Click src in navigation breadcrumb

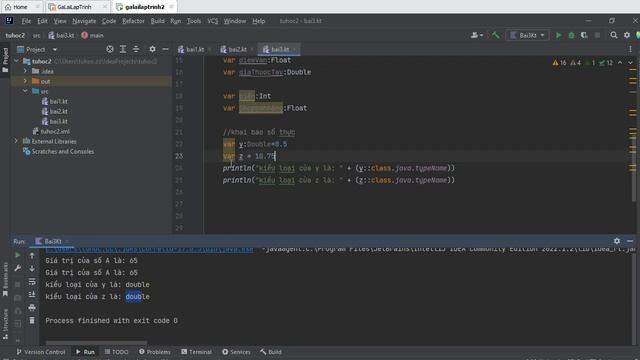click(x=36, y=36)
